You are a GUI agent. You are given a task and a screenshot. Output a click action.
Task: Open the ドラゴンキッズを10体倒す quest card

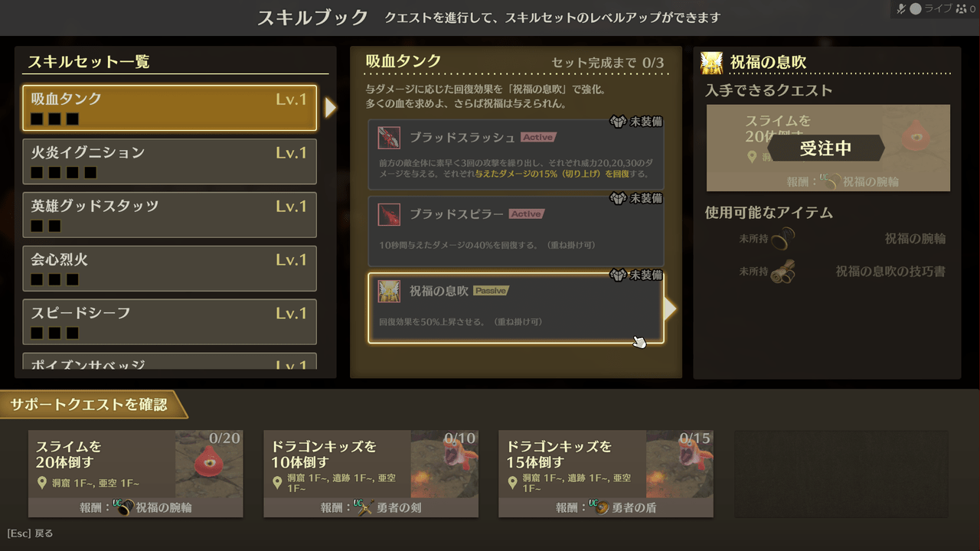point(371,474)
